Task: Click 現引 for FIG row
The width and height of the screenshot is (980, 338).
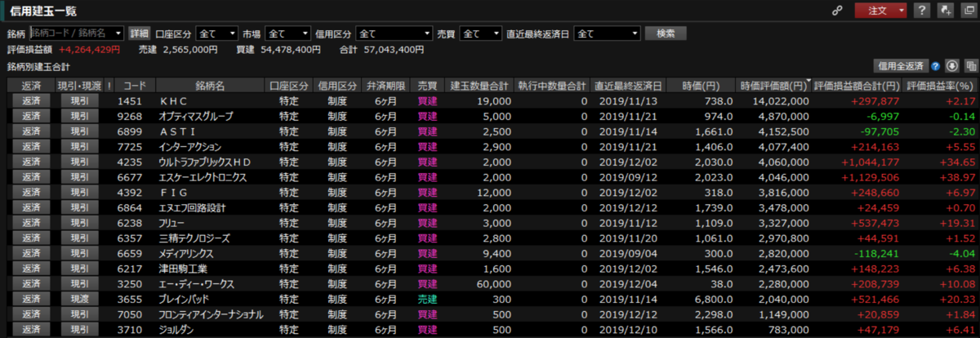Action: coord(80,193)
